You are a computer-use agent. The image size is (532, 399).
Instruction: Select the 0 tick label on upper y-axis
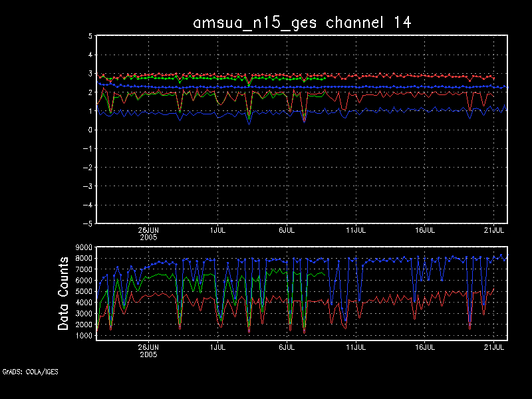click(x=90, y=130)
